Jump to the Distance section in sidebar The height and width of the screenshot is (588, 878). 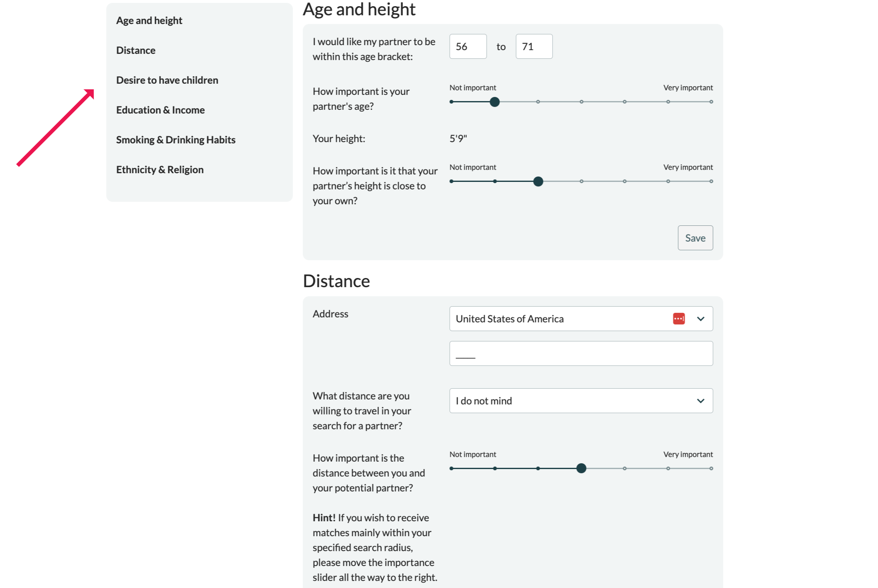pos(136,50)
